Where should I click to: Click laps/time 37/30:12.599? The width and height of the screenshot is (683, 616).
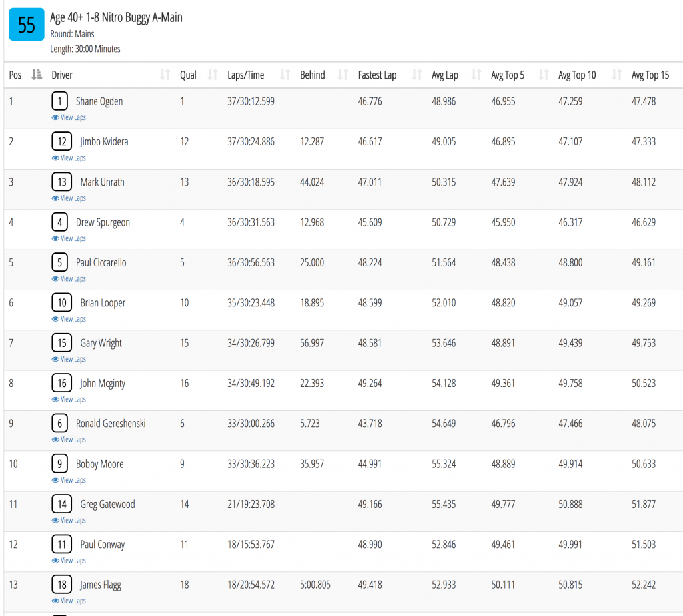point(251,101)
